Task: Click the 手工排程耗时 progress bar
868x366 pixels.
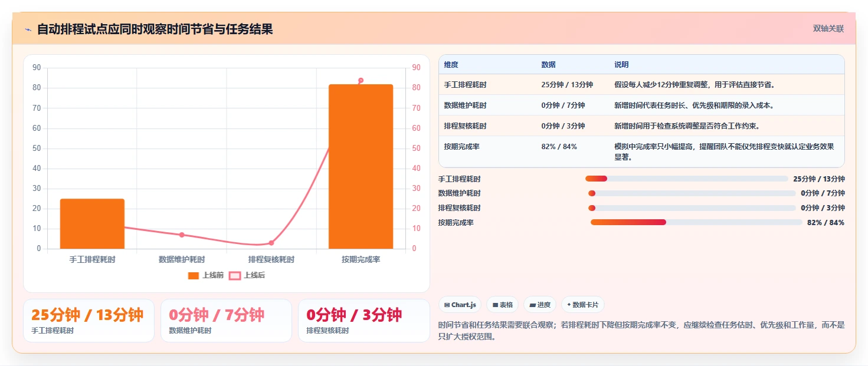Action: coord(687,179)
